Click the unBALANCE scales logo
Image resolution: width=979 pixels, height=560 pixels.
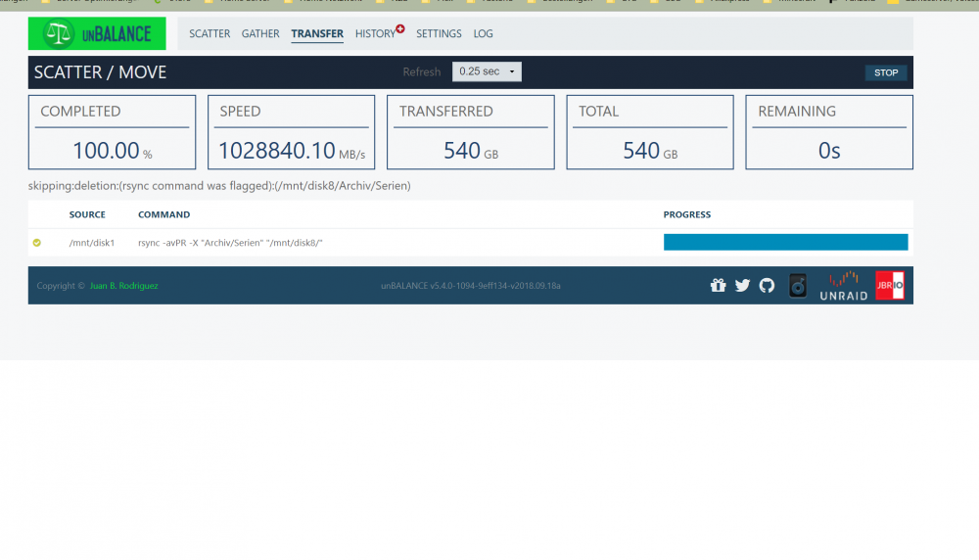pyautogui.click(x=97, y=33)
